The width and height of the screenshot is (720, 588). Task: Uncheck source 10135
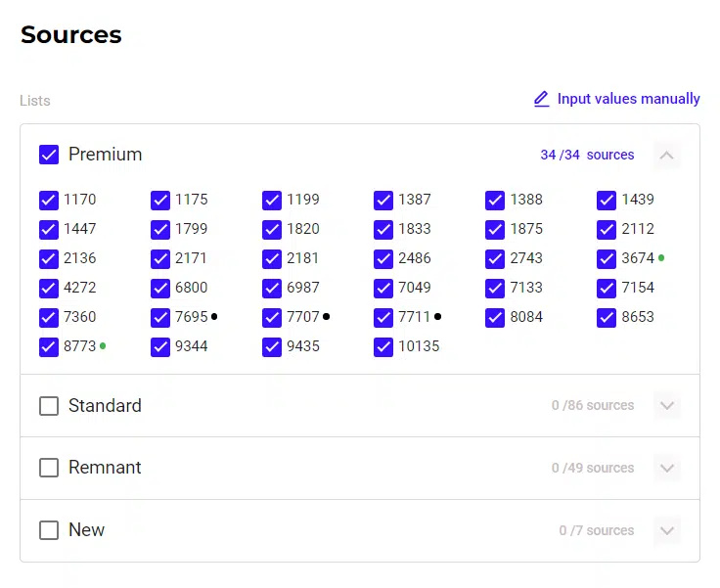pos(383,346)
